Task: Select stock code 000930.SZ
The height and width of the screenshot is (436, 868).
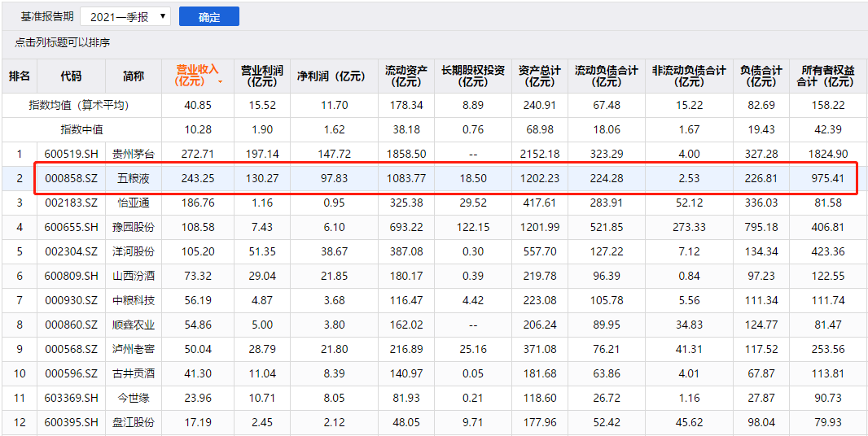Action: [71, 300]
